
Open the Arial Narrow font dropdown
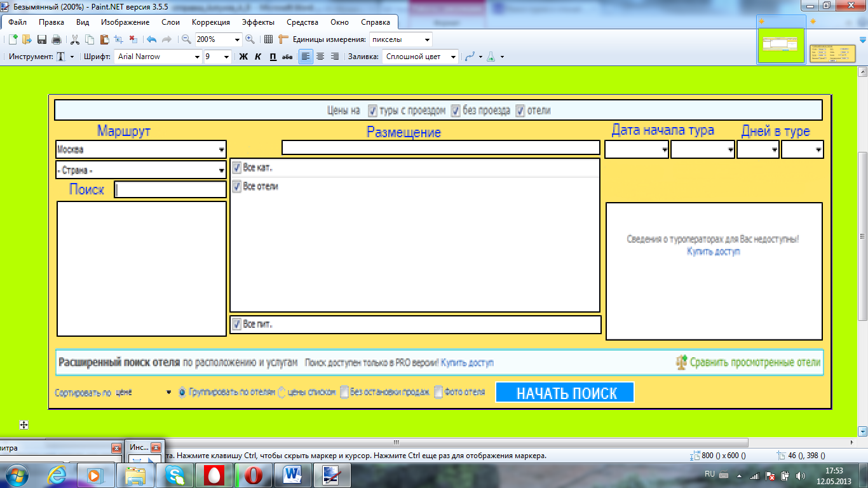(197, 57)
